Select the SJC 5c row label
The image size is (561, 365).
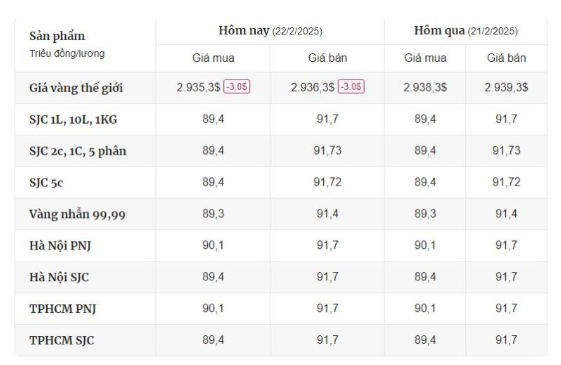point(46,182)
